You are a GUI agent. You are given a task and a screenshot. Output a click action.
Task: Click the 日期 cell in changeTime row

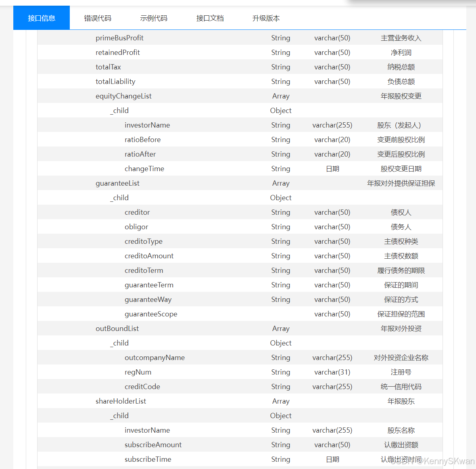[332, 169]
